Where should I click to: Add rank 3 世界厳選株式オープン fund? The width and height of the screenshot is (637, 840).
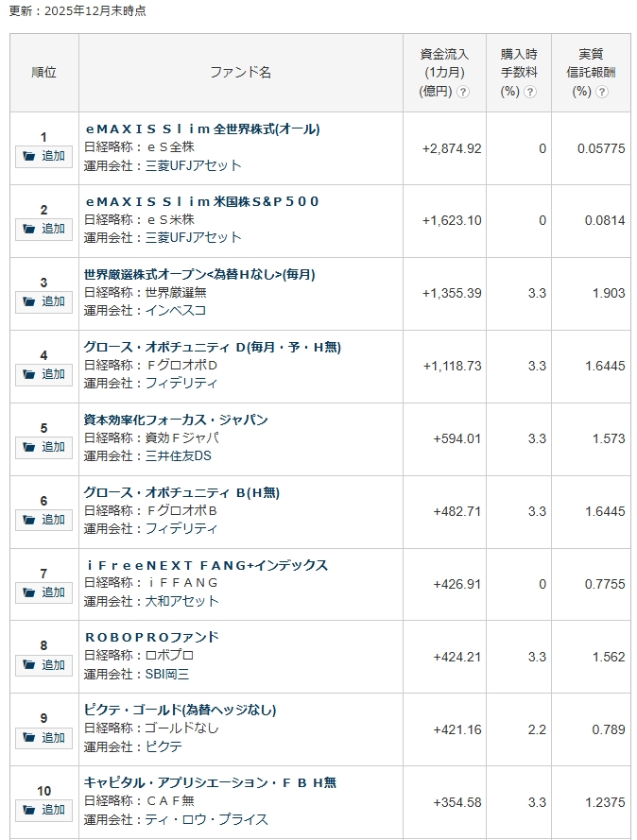[43, 302]
